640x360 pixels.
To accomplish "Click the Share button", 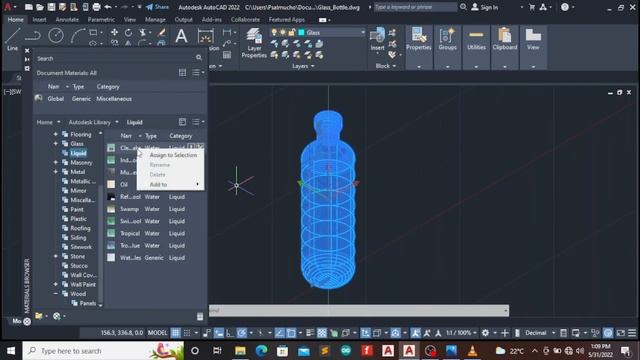I will pyautogui.click(x=158, y=7).
